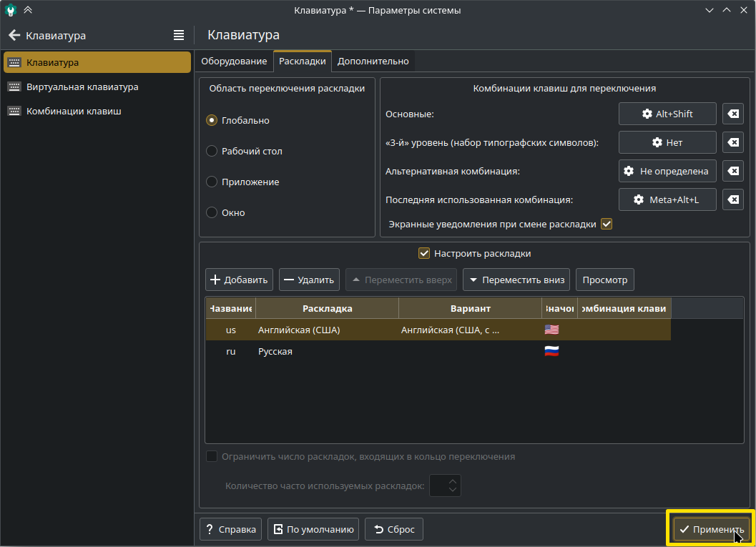This screenshot has height=547, width=756.
Task: Click the Alt+Shift main shortcut selector
Action: 667,114
